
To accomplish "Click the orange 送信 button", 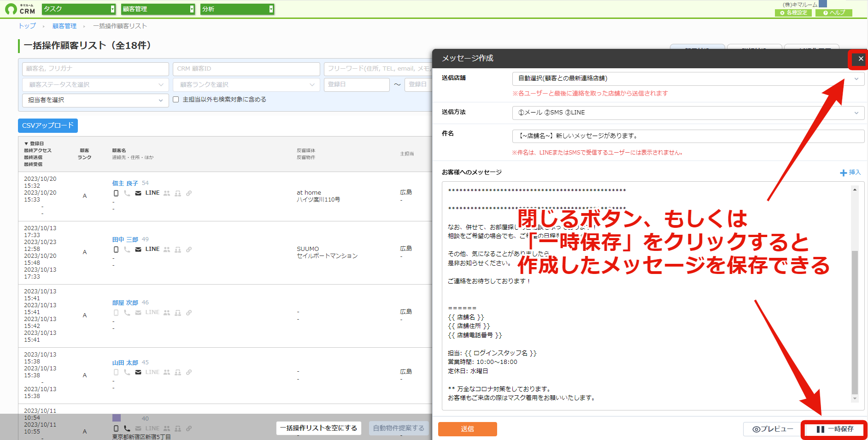I will (468, 429).
